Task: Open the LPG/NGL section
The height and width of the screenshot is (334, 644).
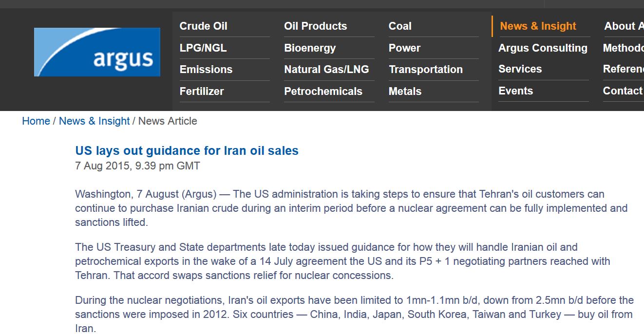Action: (203, 48)
